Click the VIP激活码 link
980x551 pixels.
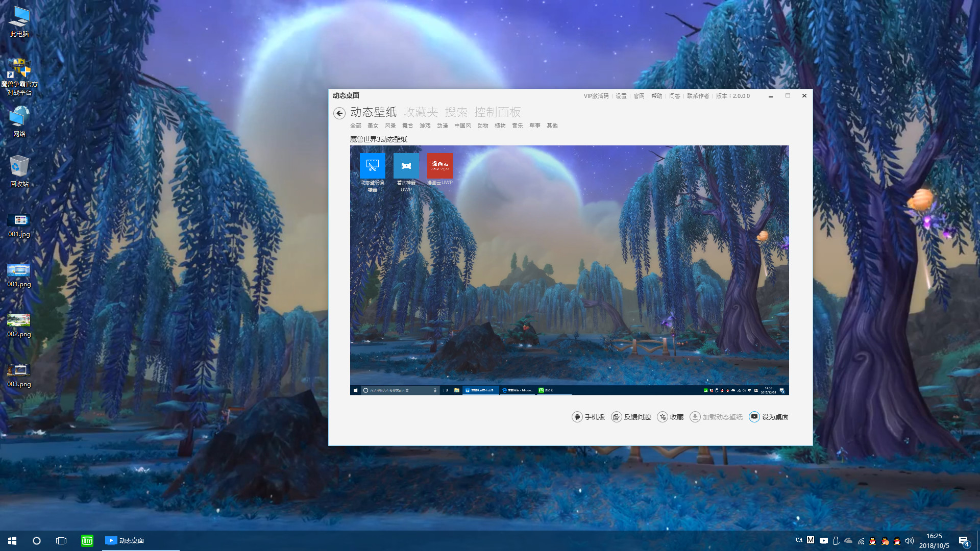(x=595, y=96)
